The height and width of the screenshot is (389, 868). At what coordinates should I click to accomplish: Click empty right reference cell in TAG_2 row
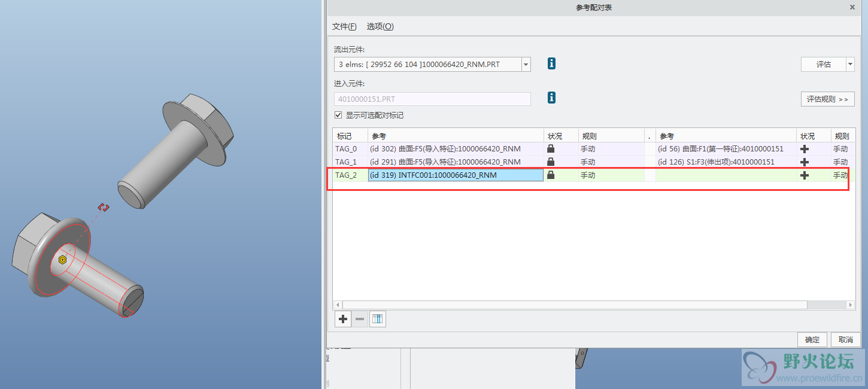(726, 175)
